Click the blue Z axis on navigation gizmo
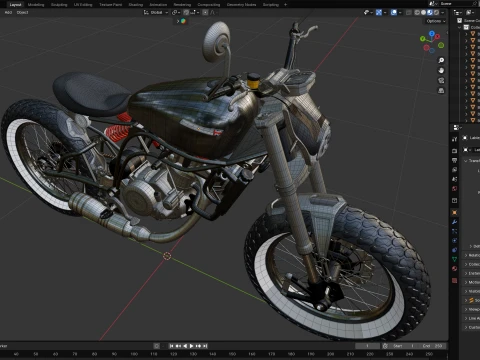This screenshot has width=480, height=360. pyautogui.click(x=432, y=34)
